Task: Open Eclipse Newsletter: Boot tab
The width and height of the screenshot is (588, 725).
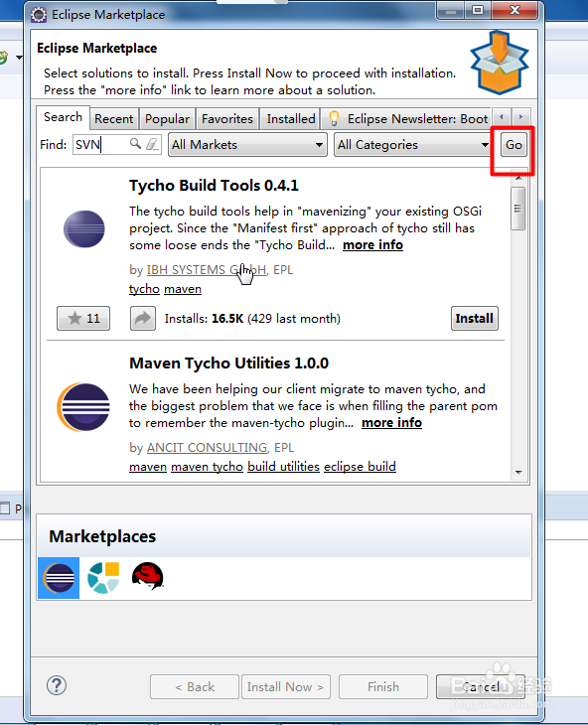Action: pyautogui.click(x=407, y=119)
